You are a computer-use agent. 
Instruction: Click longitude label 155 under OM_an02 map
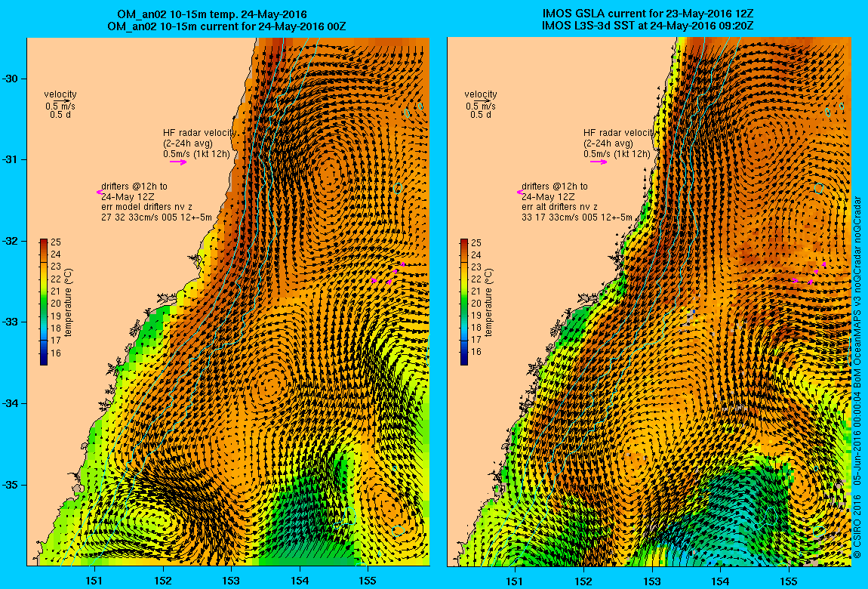[368, 581]
